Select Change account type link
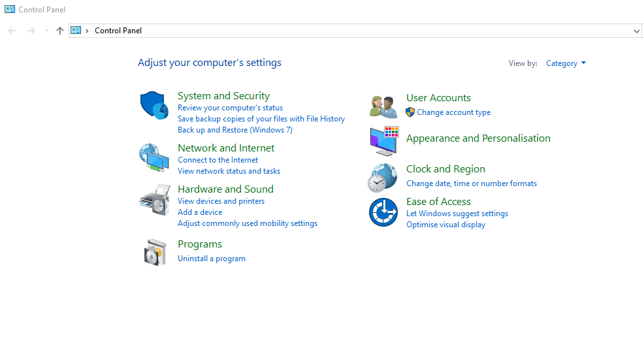The width and height of the screenshot is (644, 352). [x=453, y=112]
